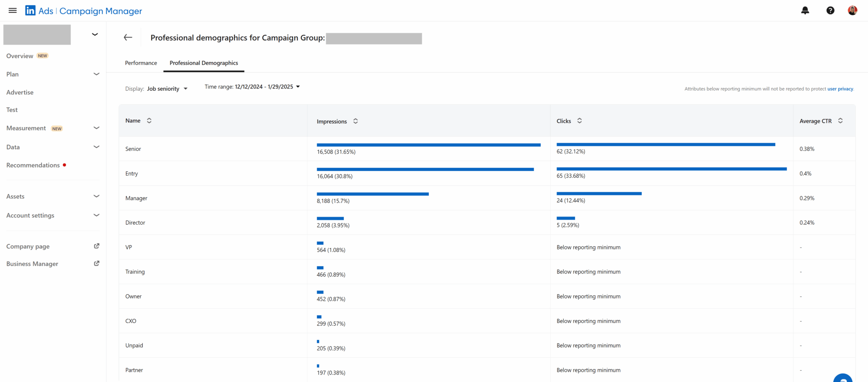
Task: Click the LinkedIn logo icon
Action: (x=31, y=11)
